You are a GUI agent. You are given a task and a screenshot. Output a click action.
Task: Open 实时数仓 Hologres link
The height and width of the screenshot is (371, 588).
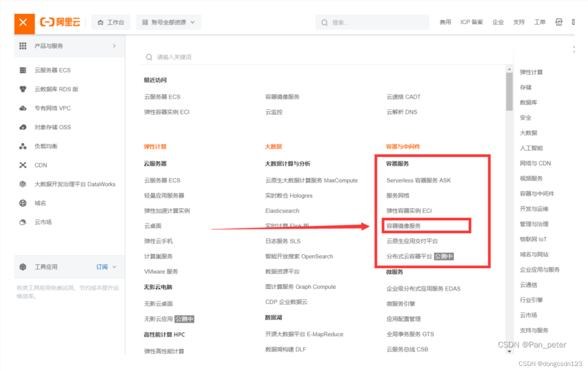(289, 196)
